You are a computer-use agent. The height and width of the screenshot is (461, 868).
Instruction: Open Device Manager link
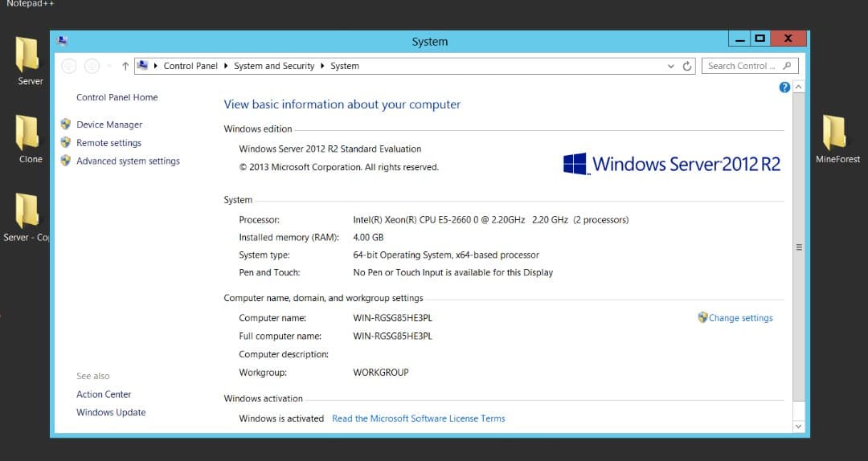109,124
